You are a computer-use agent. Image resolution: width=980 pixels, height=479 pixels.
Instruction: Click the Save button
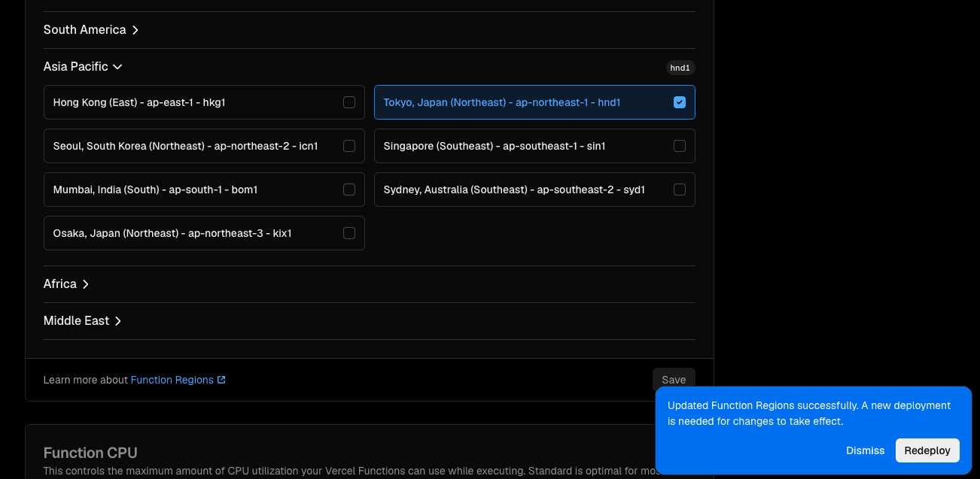click(674, 380)
